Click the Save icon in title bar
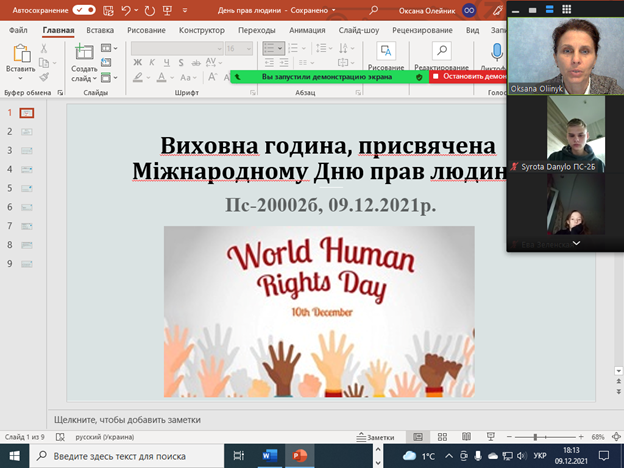 click(109, 10)
